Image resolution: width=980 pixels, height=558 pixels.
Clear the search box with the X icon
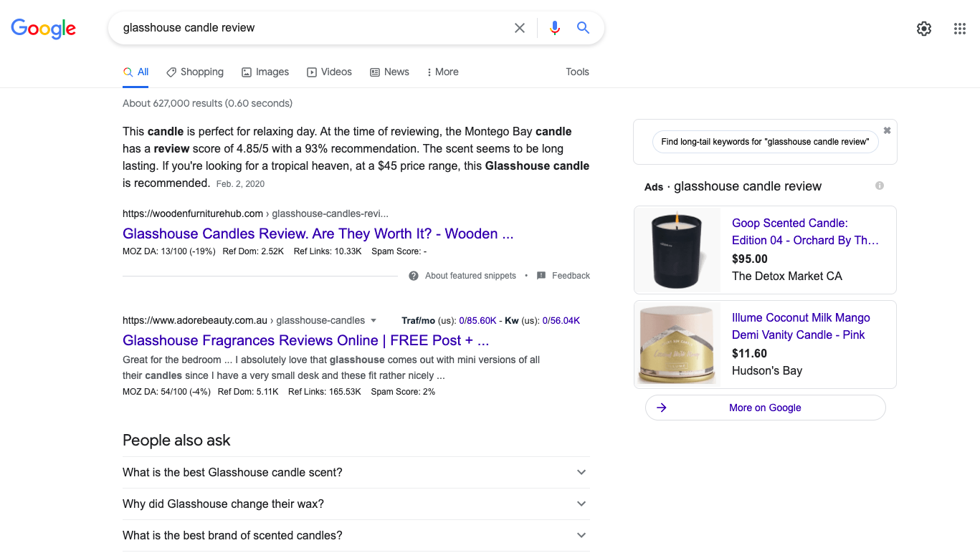pos(520,28)
